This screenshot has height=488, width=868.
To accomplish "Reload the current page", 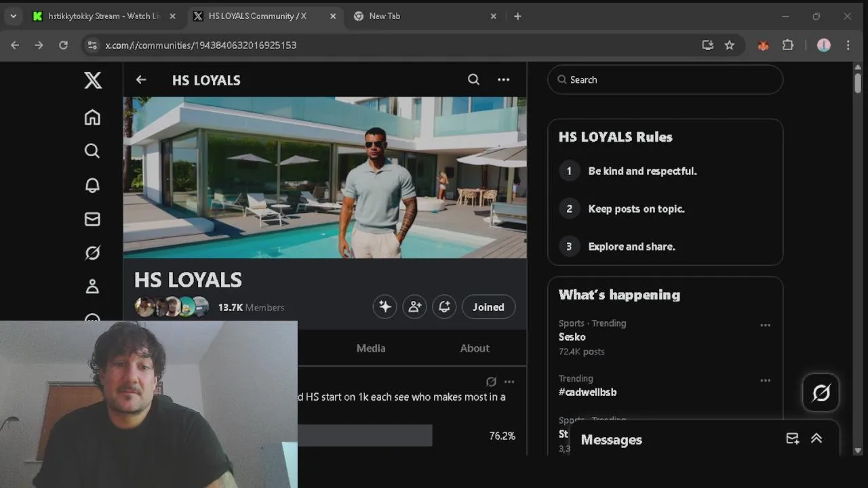I will pos(63,45).
